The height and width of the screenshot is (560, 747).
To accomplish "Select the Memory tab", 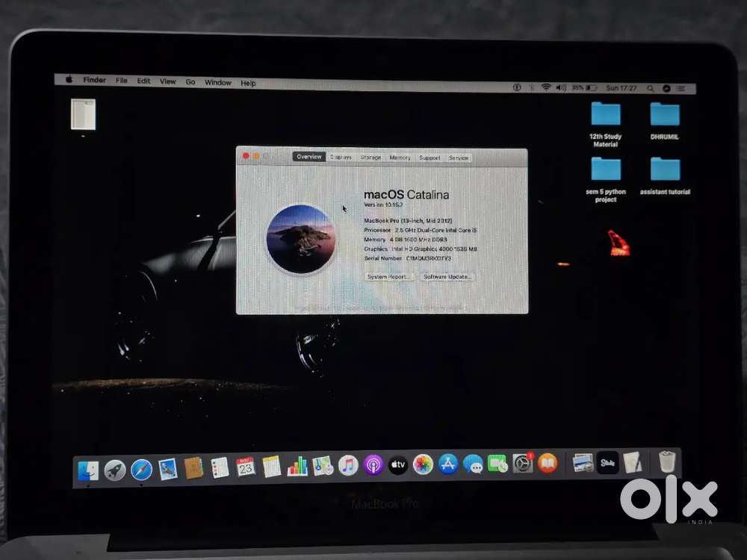I will click(400, 158).
